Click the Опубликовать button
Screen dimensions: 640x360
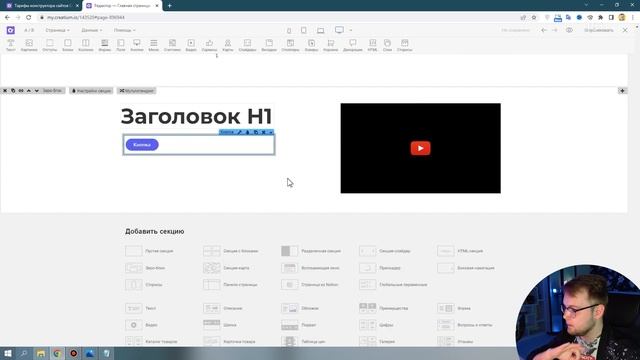pyautogui.click(x=598, y=30)
